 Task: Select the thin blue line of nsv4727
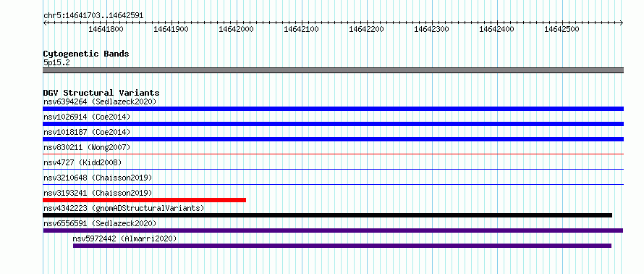(333, 169)
